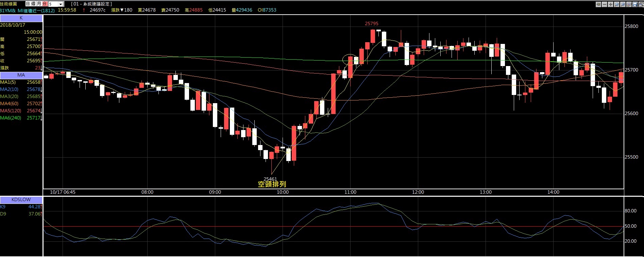Open the chart drawing settings icon

[x=629, y=4]
